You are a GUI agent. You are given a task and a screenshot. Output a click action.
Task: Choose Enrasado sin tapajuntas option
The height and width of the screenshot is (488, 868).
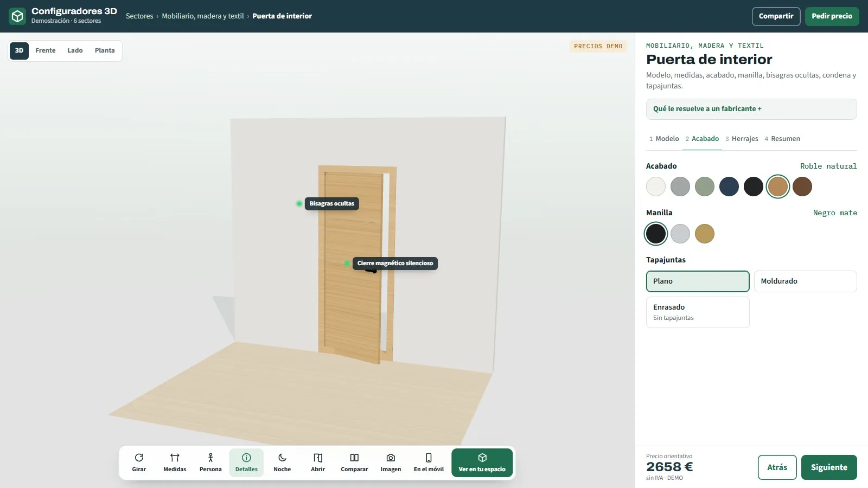tap(698, 312)
